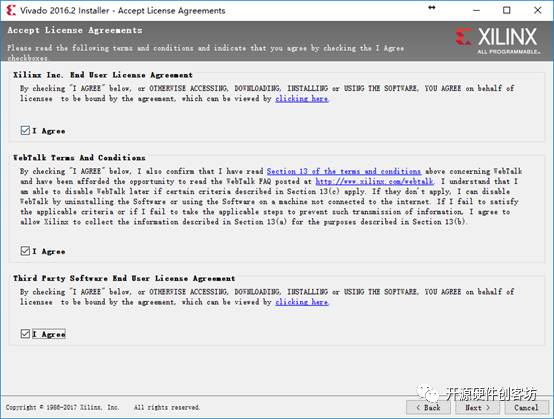Close the Vivado installer window

537,10
